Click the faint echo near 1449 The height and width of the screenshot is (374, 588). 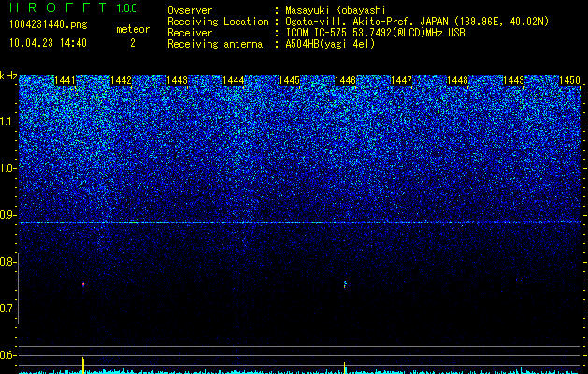coord(521,280)
